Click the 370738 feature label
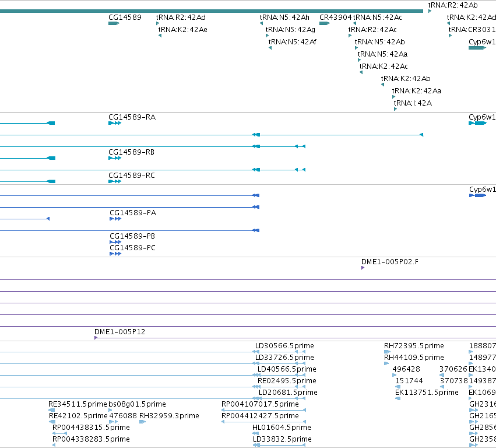The image size is (496, 448). coord(453,381)
